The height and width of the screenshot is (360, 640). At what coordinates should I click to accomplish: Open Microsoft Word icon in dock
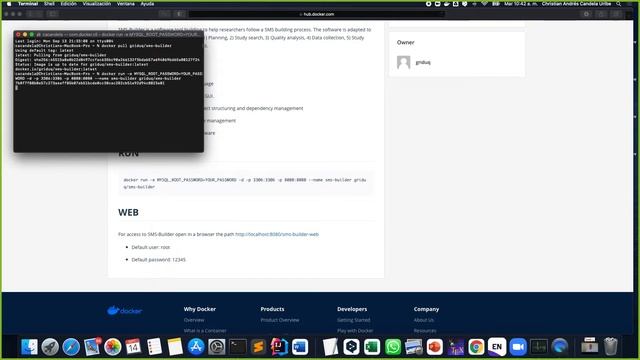tap(300, 347)
